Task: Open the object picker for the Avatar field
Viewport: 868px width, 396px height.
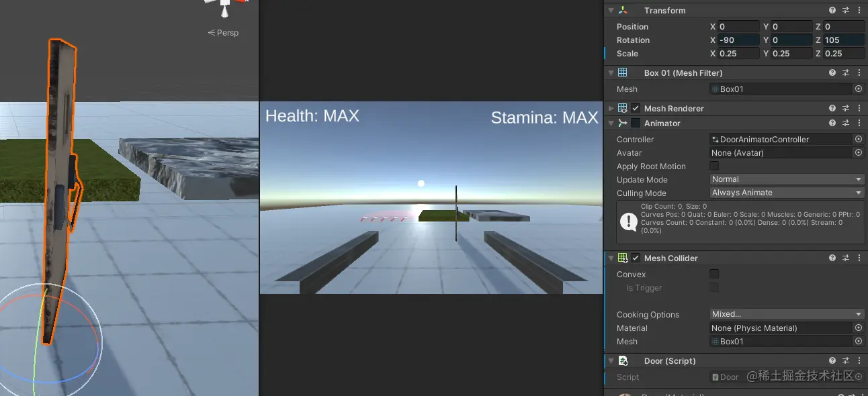Action: (x=859, y=152)
